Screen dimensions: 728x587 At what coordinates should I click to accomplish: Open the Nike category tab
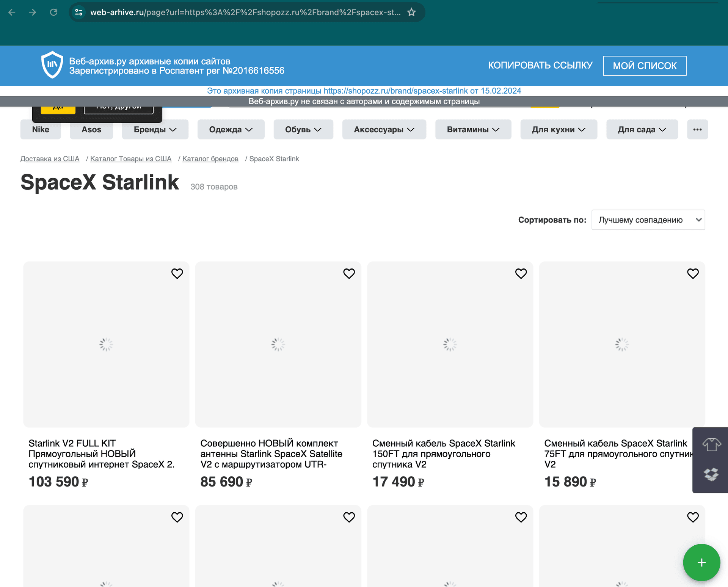[41, 129]
